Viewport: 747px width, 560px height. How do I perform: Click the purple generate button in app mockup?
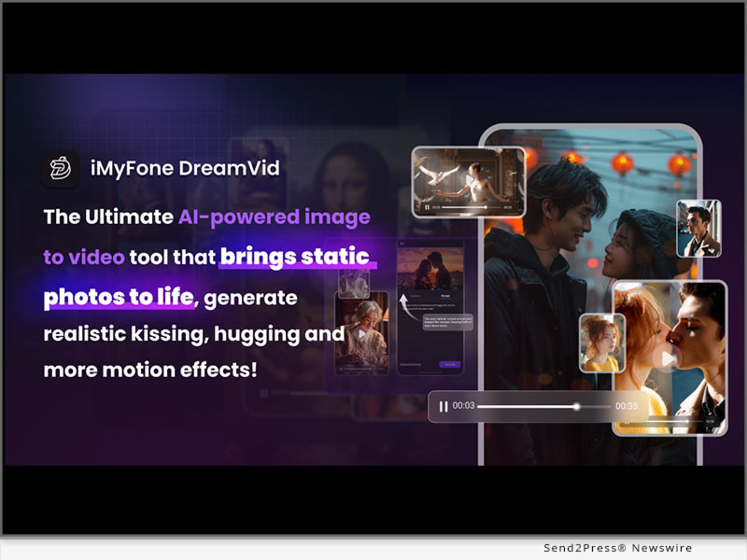click(450, 364)
